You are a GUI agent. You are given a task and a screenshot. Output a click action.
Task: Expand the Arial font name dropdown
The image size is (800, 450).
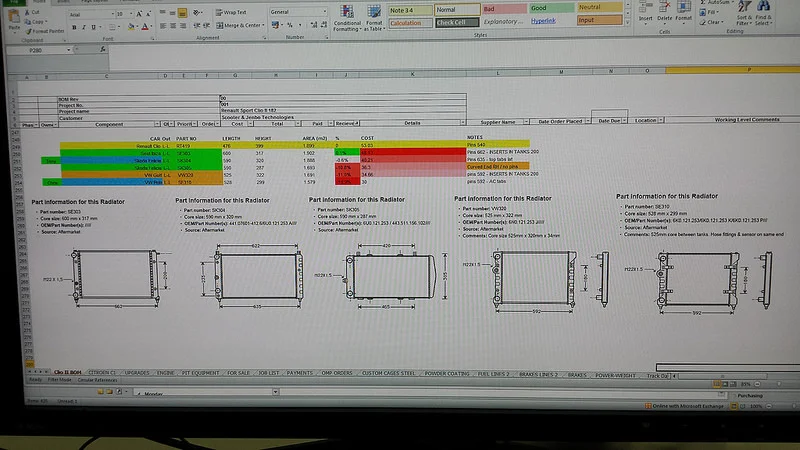click(x=112, y=15)
